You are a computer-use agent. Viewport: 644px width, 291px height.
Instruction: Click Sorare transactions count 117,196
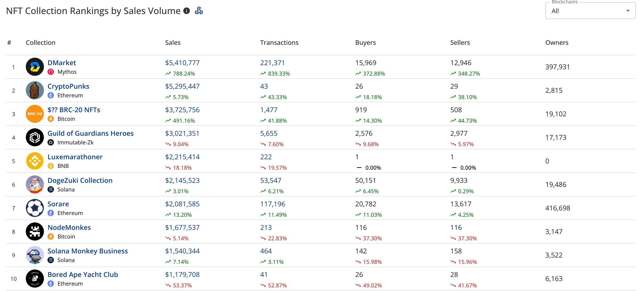click(x=272, y=204)
